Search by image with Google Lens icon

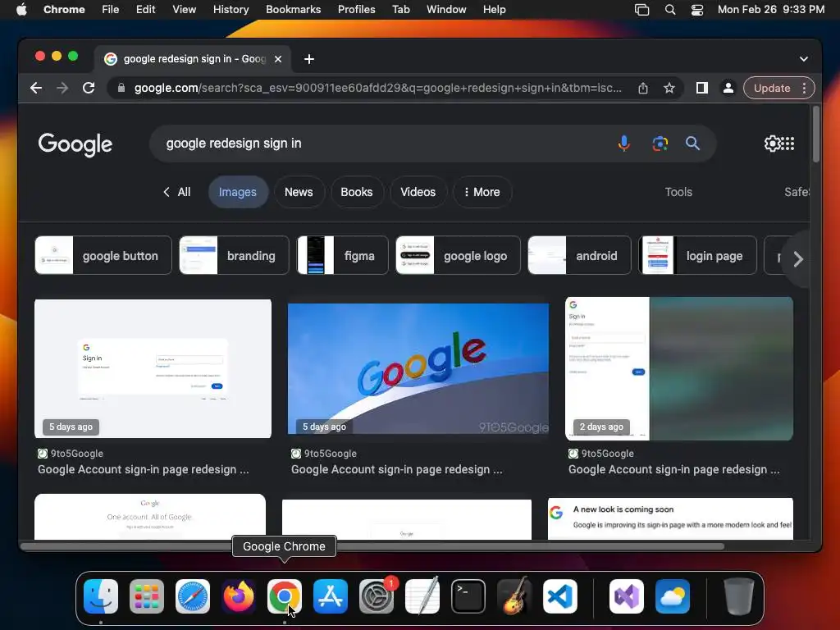click(x=660, y=143)
